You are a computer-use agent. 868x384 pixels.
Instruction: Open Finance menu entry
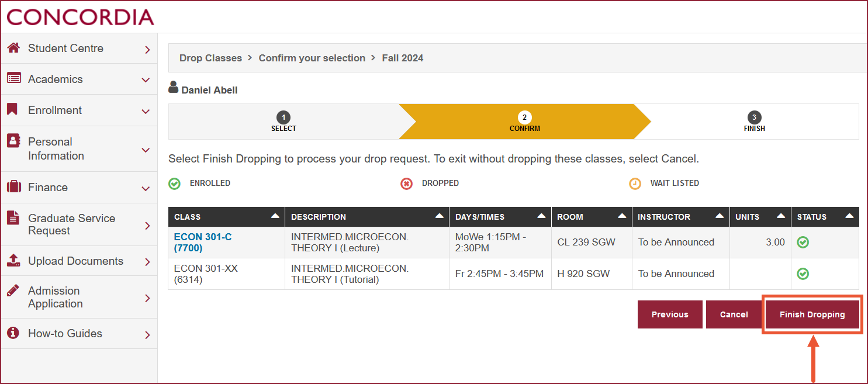(x=79, y=187)
